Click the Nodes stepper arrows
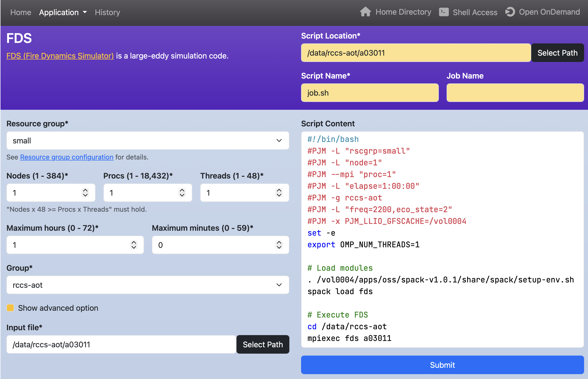This screenshot has height=379, width=588. pyautogui.click(x=85, y=193)
